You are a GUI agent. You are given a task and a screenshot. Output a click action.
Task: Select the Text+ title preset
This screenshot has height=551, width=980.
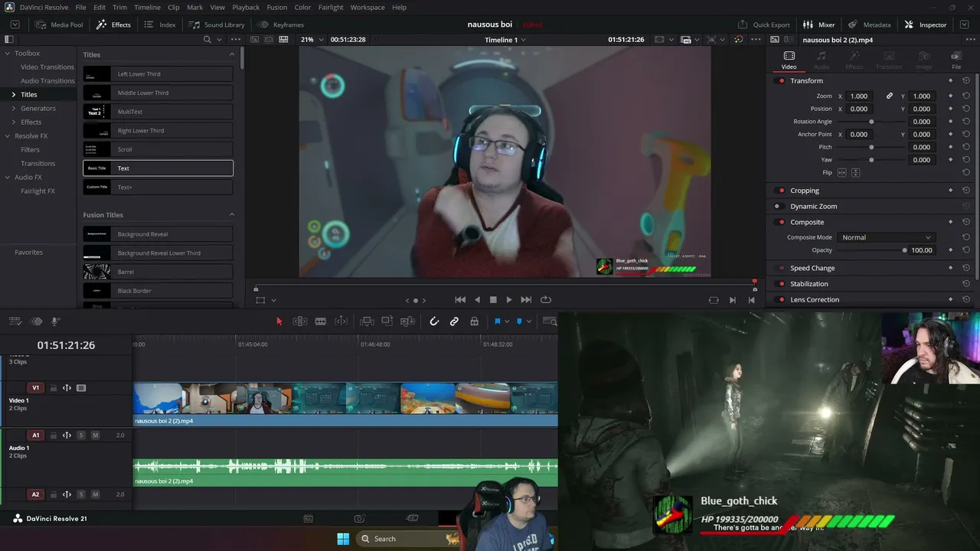(158, 187)
